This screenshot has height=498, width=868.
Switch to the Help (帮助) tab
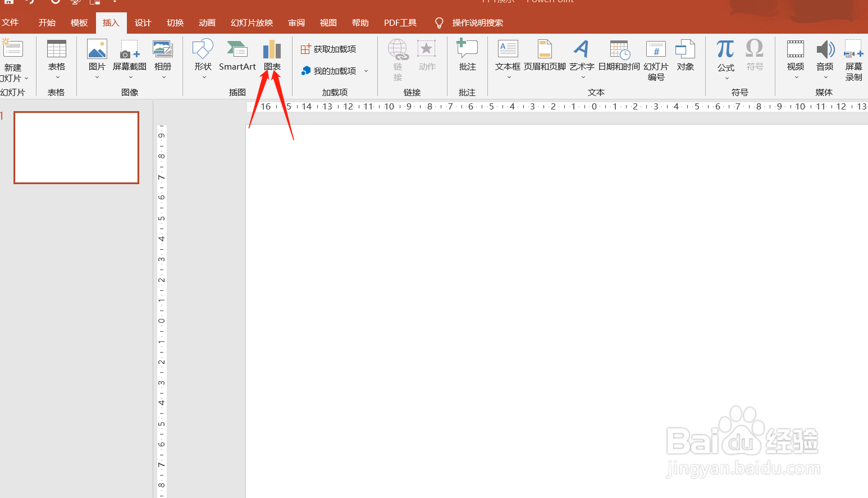(360, 23)
